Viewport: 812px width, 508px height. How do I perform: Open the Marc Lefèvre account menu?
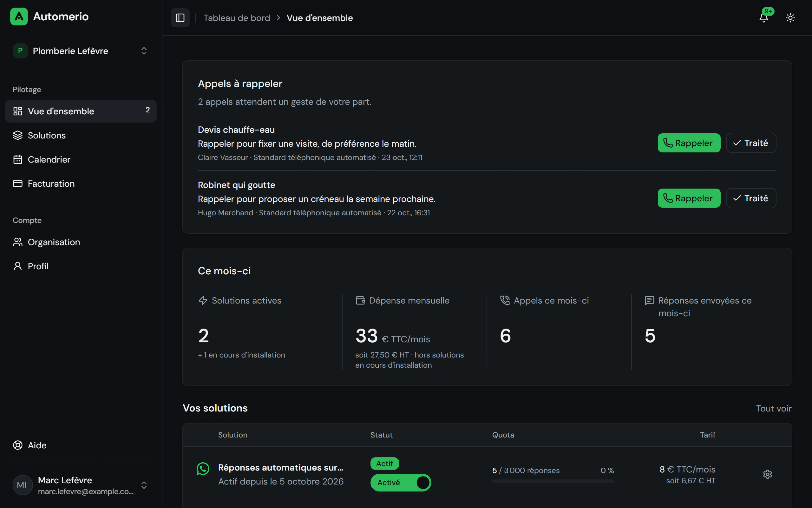point(81,485)
